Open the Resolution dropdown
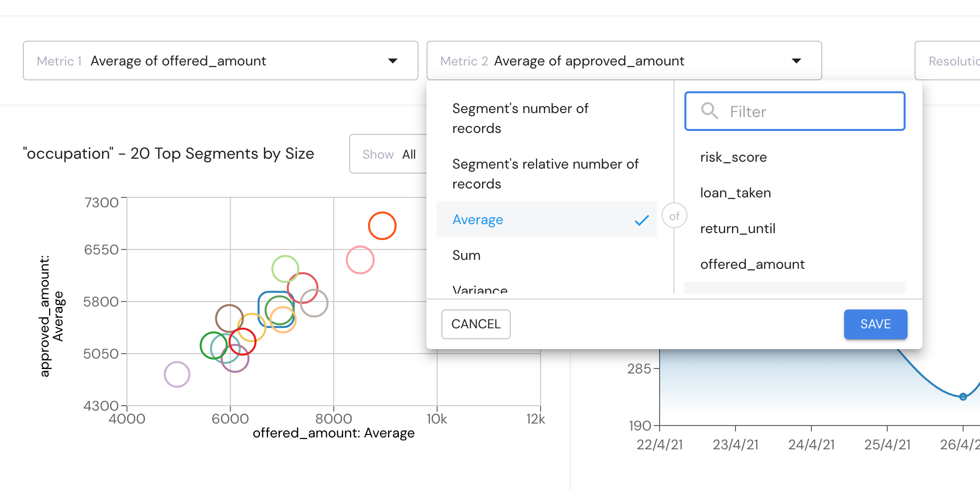 (x=947, y=61)
